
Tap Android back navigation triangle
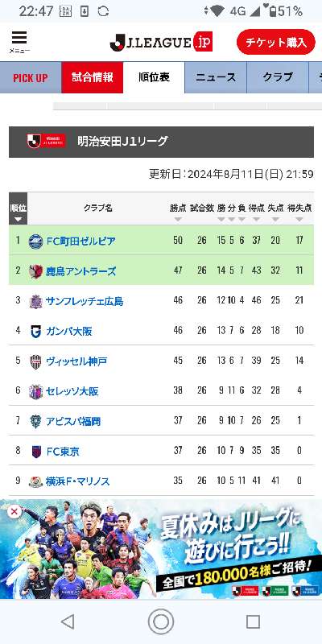pos(68,621)
